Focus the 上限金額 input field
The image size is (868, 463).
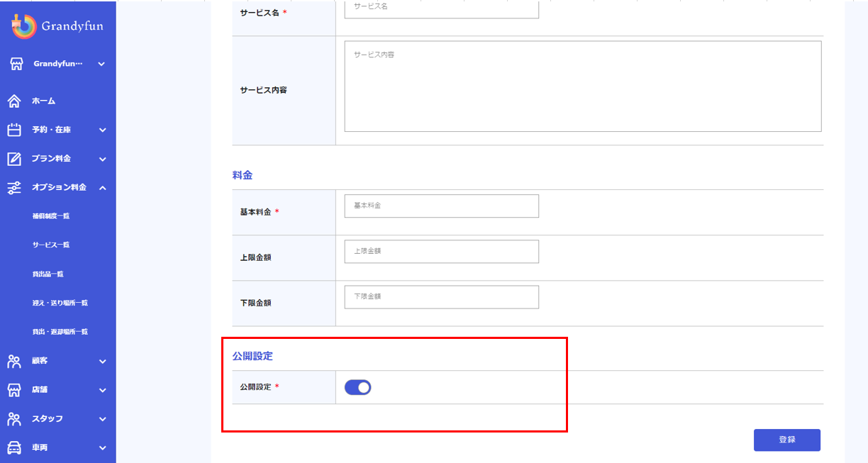pos(442,251)
